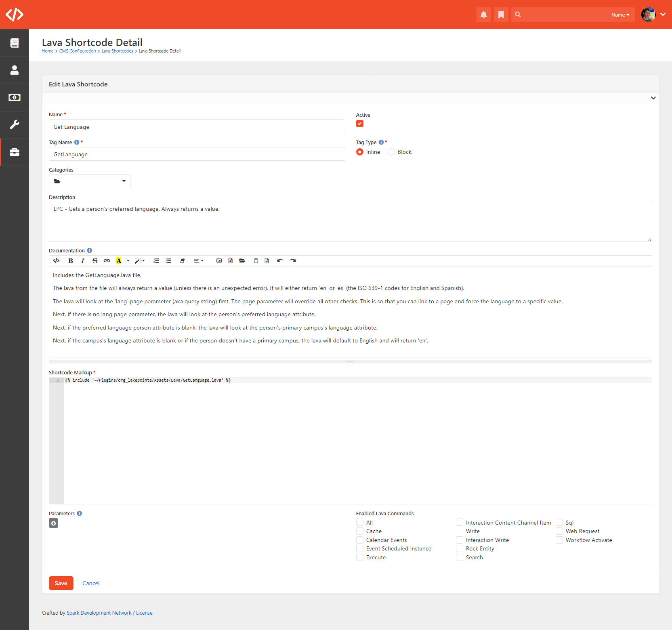Add a new parameter with the plus button
The image size is (672, 630).
[54, 523]
